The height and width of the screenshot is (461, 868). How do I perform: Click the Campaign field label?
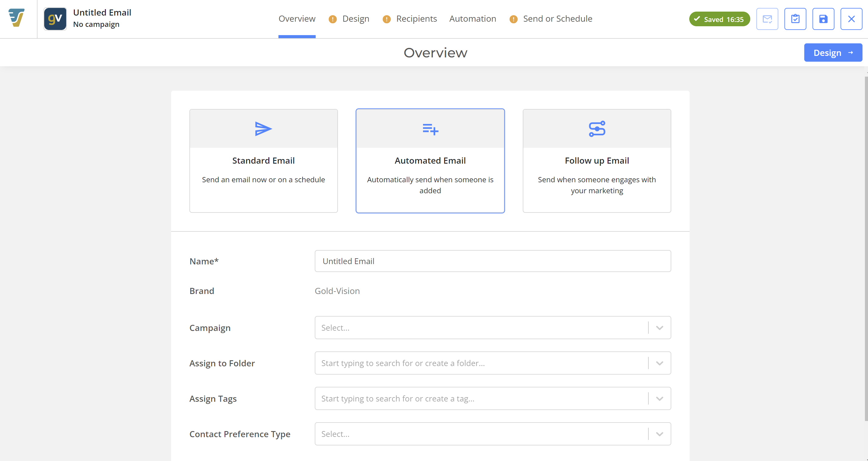pos(210,328)
